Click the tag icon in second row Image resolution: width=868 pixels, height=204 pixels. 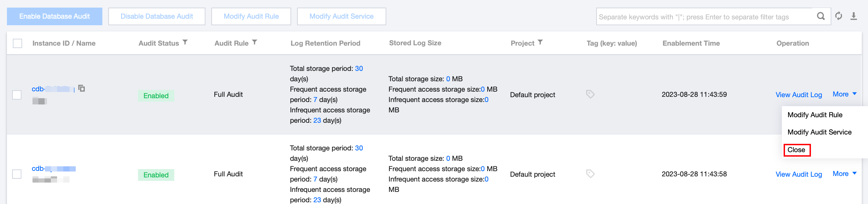click(590, 174)
